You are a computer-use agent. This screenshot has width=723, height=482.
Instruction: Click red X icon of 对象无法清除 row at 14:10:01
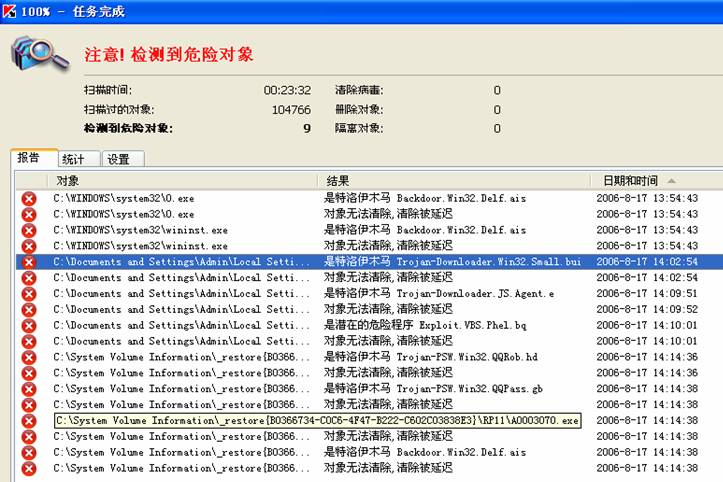(x=29, y=341)
